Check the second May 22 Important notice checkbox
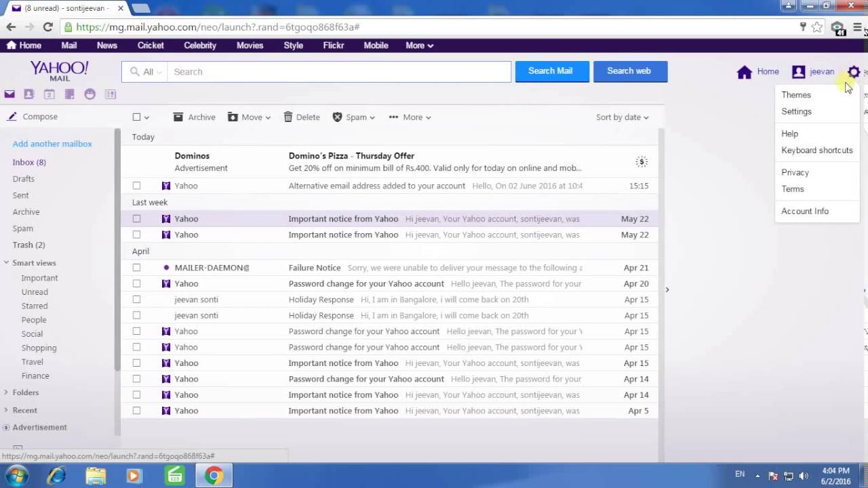 [136, 235]
